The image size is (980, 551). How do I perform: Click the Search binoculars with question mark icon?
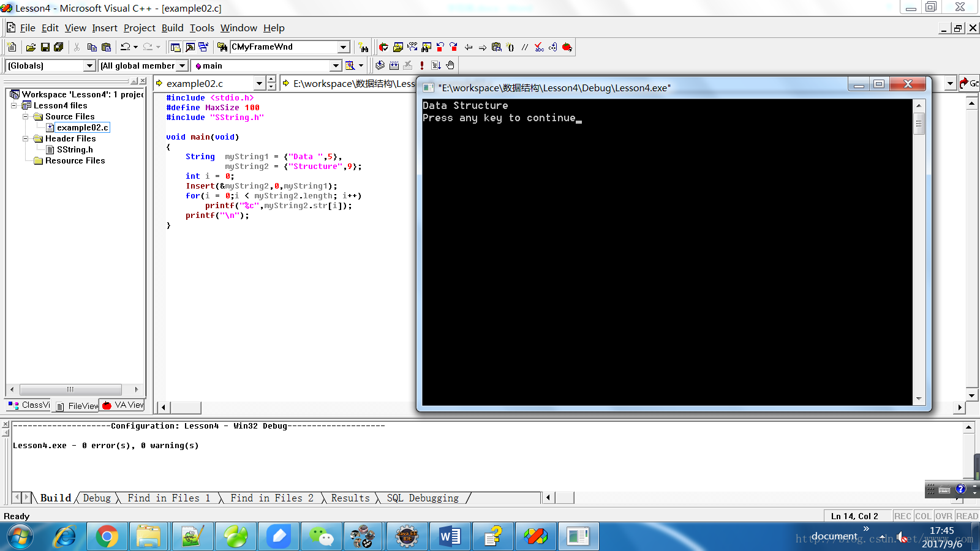click(x=364, y=48)
